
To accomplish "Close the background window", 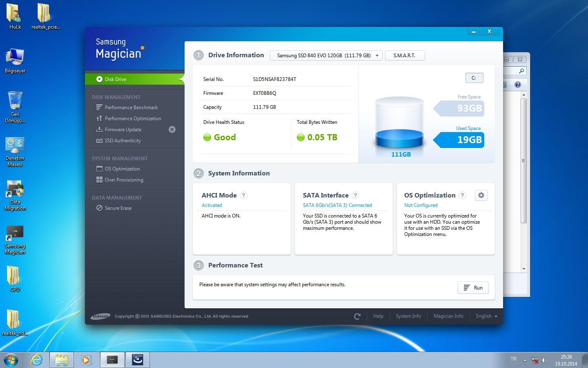I will pos(520,59).
